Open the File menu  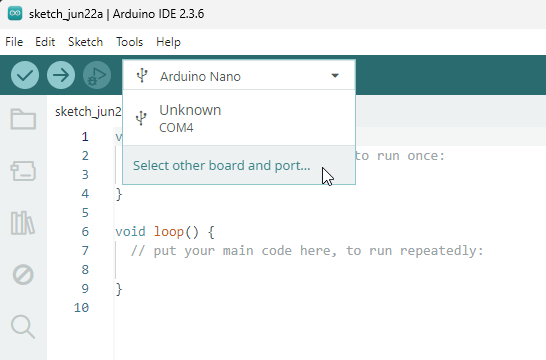point(14,42)
